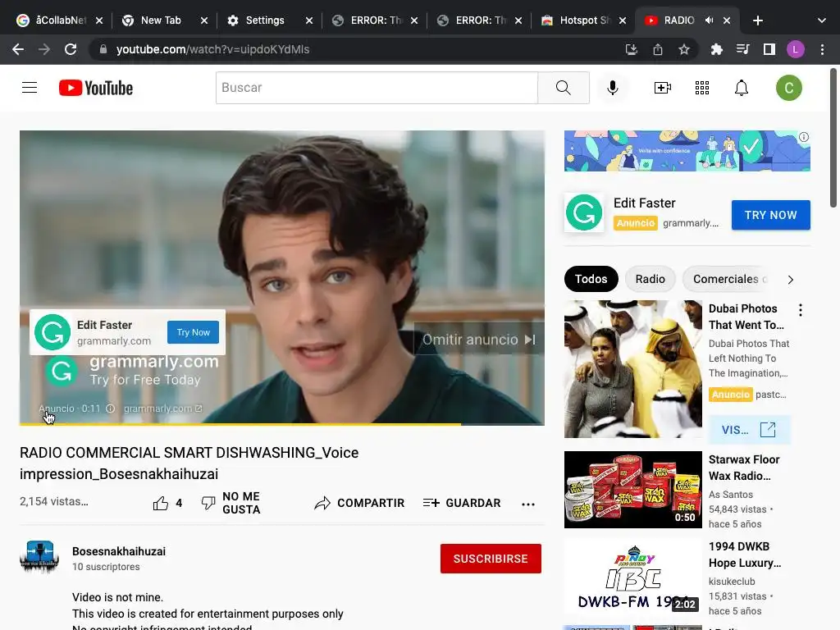The image size is (840, 630).
Task: Open the DWKB-FM 1994 video thumbnail
Action: click(x=632, y=577)
